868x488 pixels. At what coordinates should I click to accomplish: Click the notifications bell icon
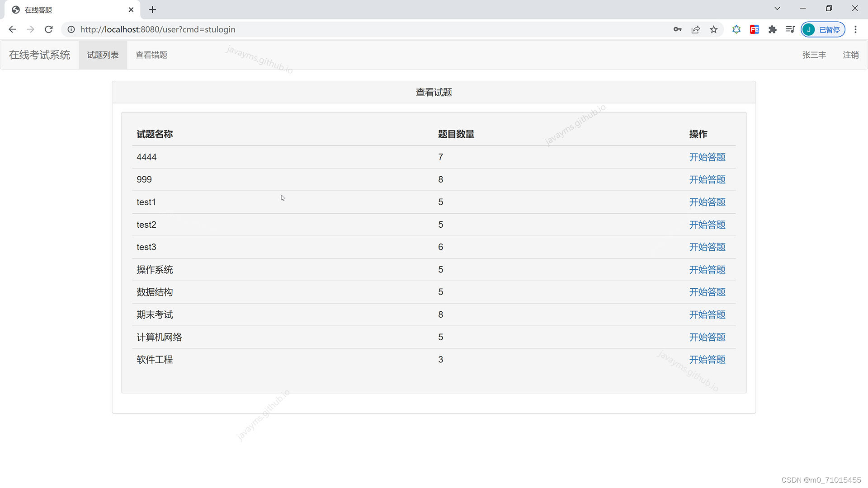click(736, 29)
